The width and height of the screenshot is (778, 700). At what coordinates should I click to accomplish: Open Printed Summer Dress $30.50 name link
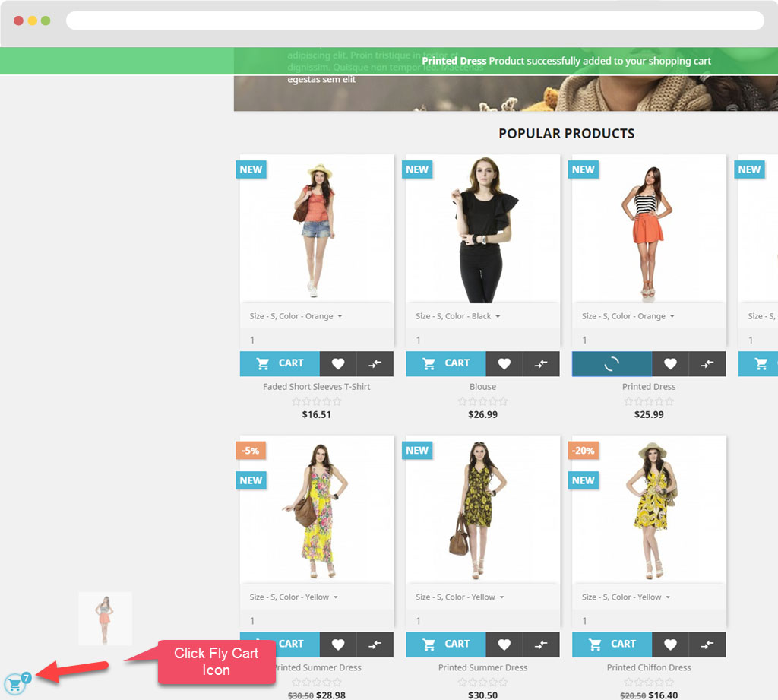coord(482,668)
